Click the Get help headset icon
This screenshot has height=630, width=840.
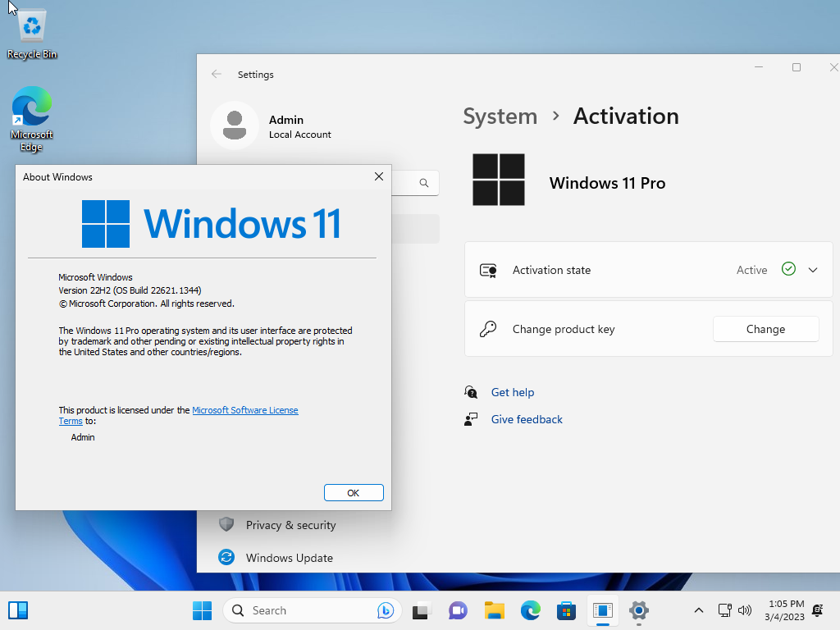point(471,392)
